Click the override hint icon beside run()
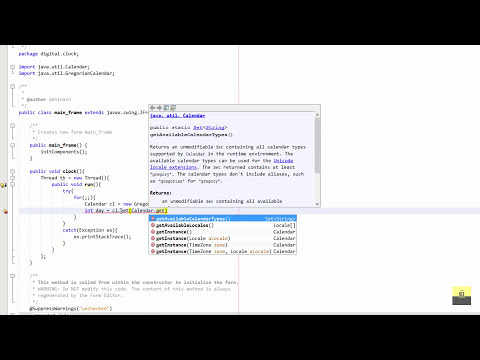 pos(3,185)
